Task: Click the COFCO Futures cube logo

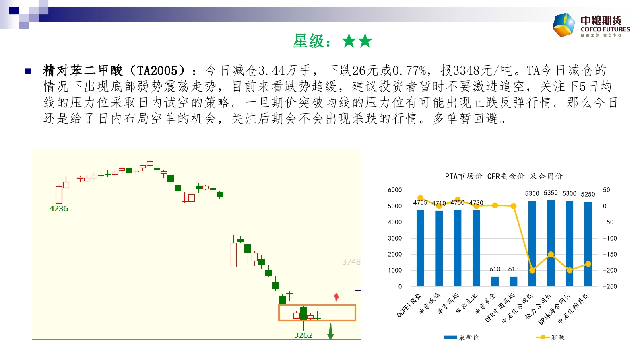Action: point(564,25)
